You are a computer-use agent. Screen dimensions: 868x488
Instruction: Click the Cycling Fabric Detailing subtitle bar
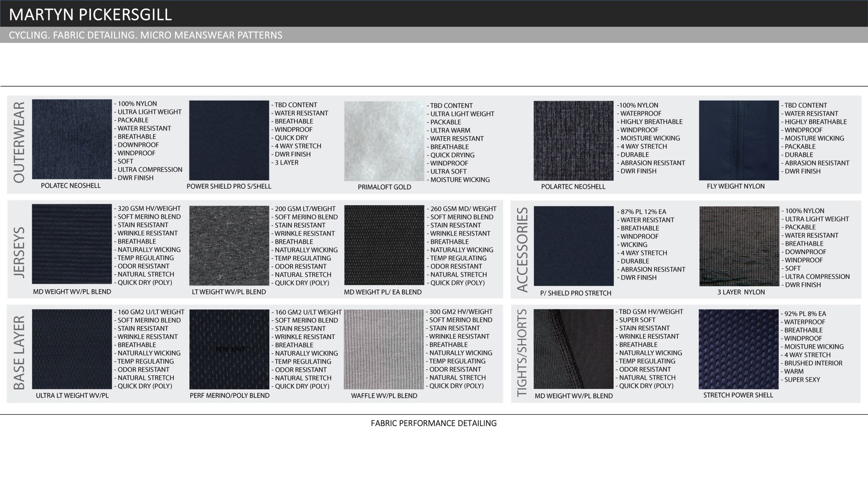click(x=146, y=35)
